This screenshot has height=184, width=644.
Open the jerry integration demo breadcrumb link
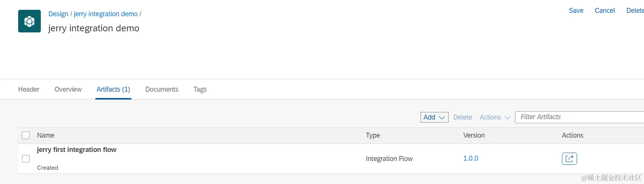pyautogui.click(x=106, y=14)
